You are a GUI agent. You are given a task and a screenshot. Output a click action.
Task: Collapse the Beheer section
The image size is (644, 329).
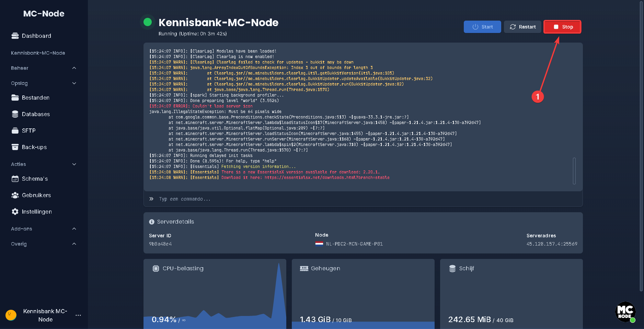(74, 68)
